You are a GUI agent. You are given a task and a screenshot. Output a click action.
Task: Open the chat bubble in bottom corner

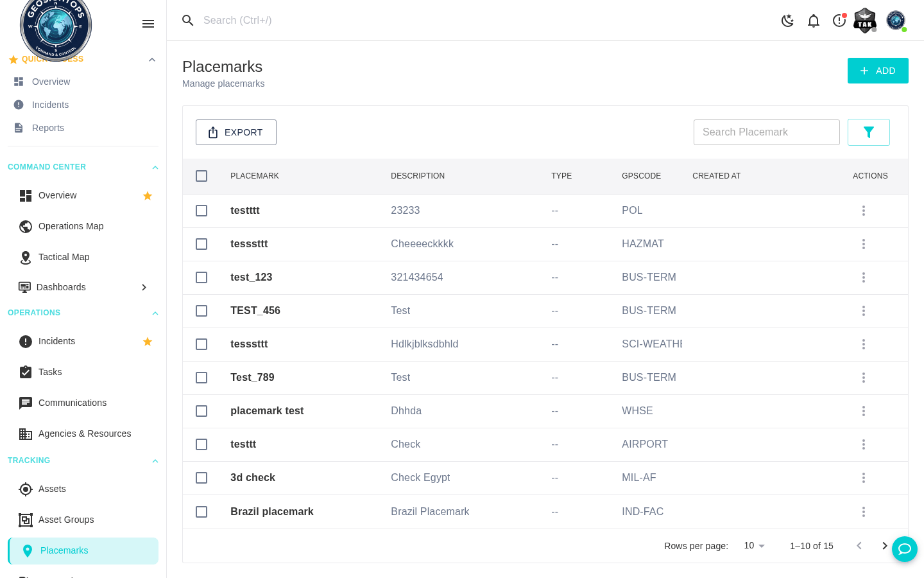(905, 549)
